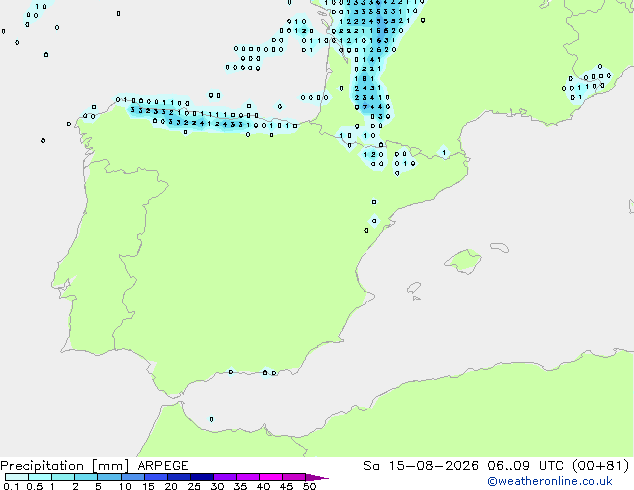The image size is (634, 490).
Task: Open the weatheronline.co.uk link
Action: (x=550, y=481)
